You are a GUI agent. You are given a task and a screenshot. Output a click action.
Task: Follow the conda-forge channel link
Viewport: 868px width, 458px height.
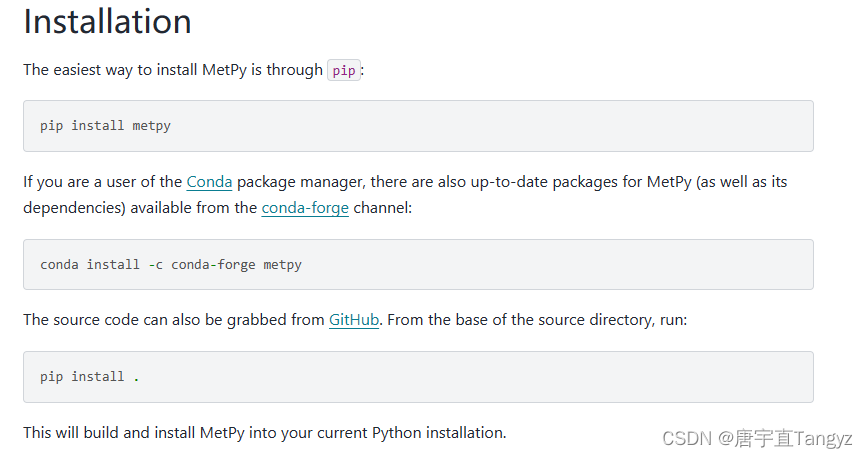tap(305, 208)
